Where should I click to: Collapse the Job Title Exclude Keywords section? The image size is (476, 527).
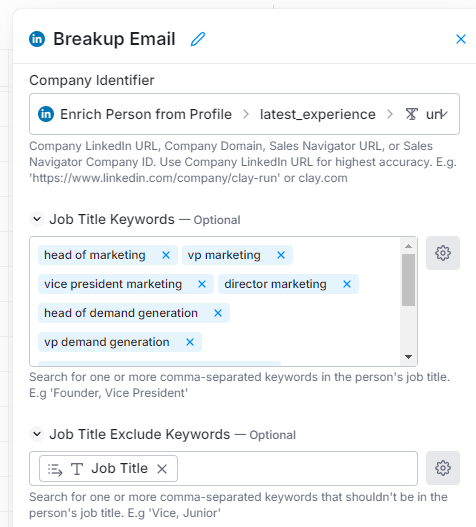(x=37, y=434)
